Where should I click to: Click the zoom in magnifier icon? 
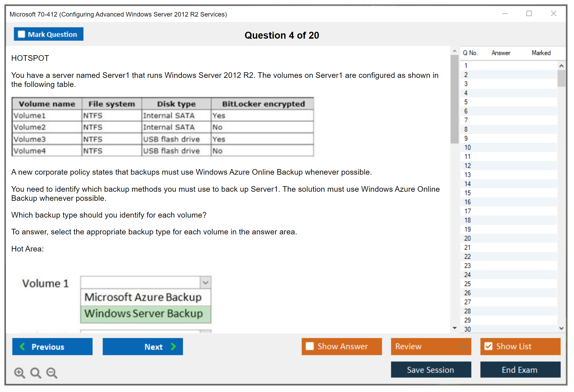click(x=19, y=373)
